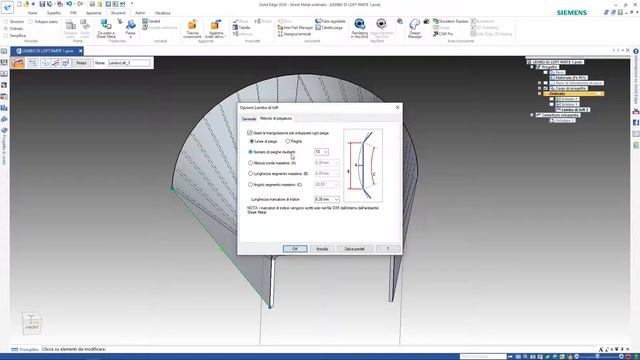The width and height of the screenshot is (640, 360).
Task: Expand the quick access toolbar customize arrow
Action: point(131,4)
